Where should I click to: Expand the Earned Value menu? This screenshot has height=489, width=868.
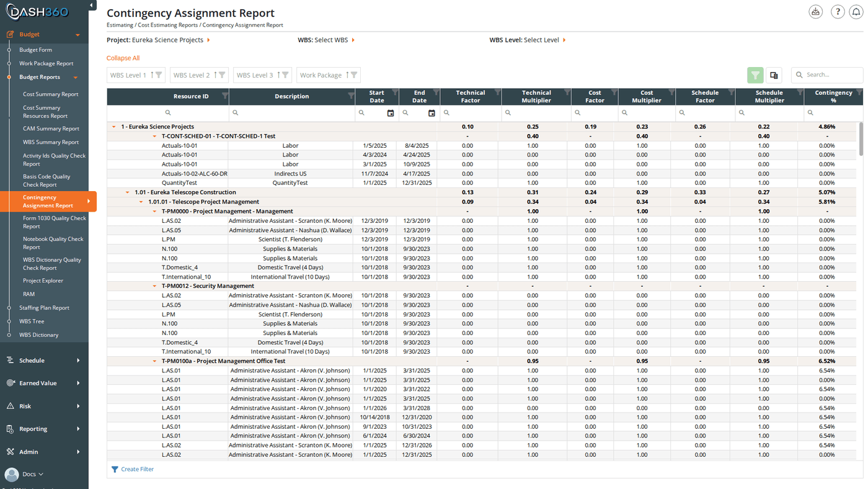(x=78, y=384)
